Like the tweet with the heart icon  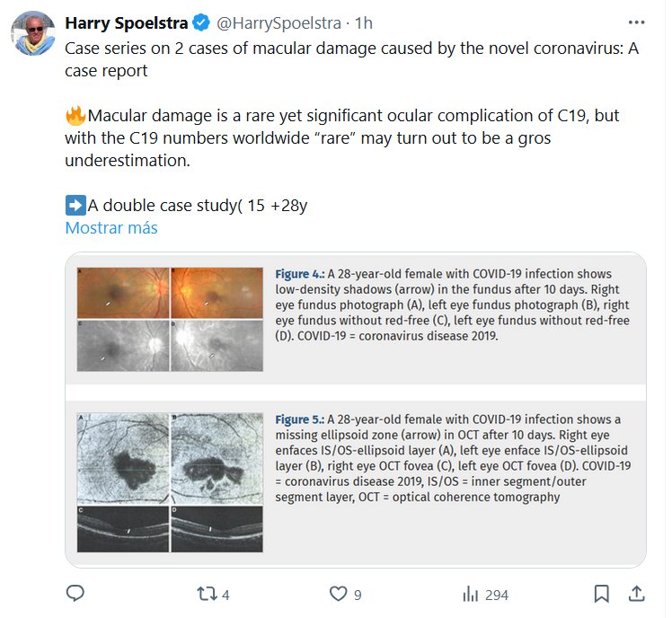338,594
